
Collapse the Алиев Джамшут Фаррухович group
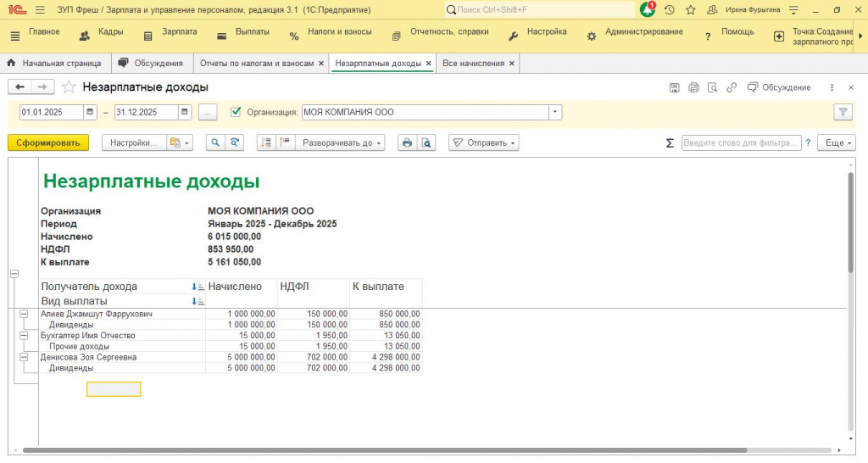click(24, 314)
